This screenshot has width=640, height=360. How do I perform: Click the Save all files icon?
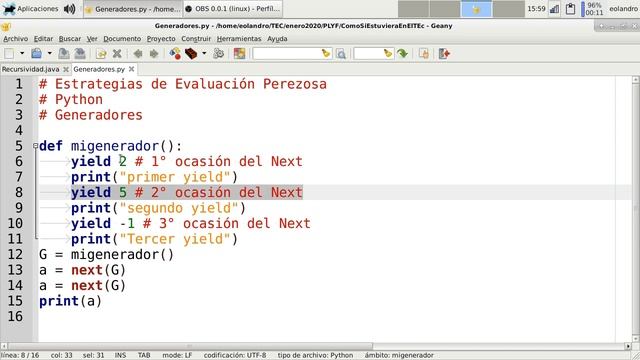(80, 53)
